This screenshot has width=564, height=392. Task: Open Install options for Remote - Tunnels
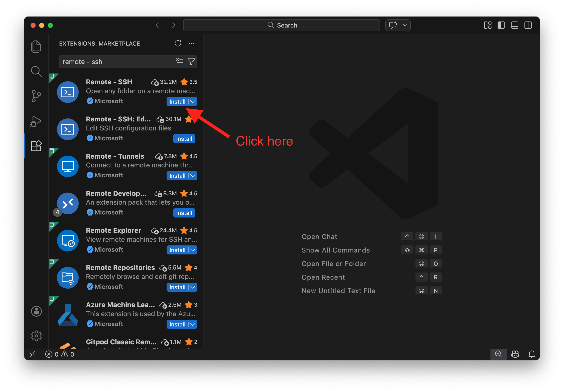(192, 176)
